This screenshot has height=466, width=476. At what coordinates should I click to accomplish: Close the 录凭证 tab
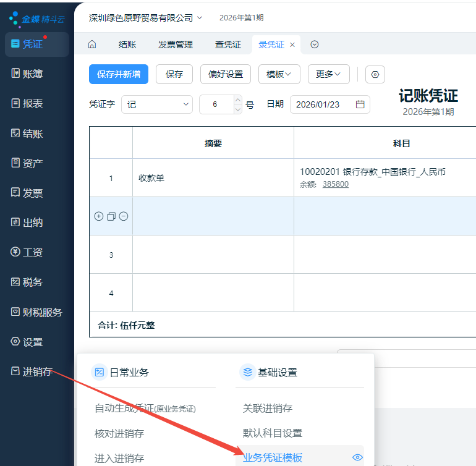[292, 44]
